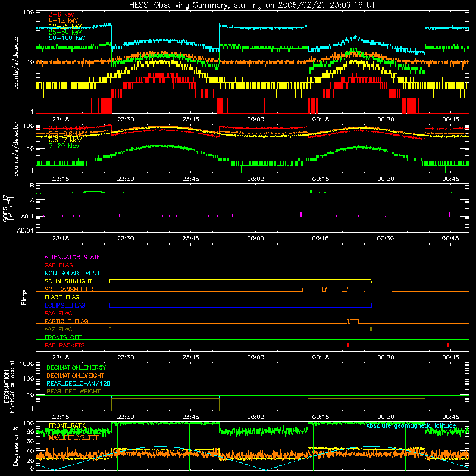Click the REAR_DEC_CHAN/128 legend entry
Viewport: 476px width, 476px height.
tap(79, 383)
